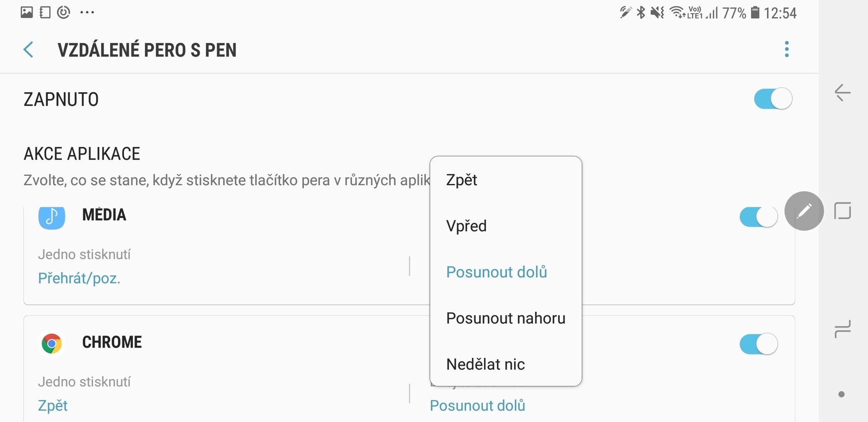The image size is (868, 422).
Task: Open Chrome double press dropdown Posunout dolů
Action: pos(477,406)
